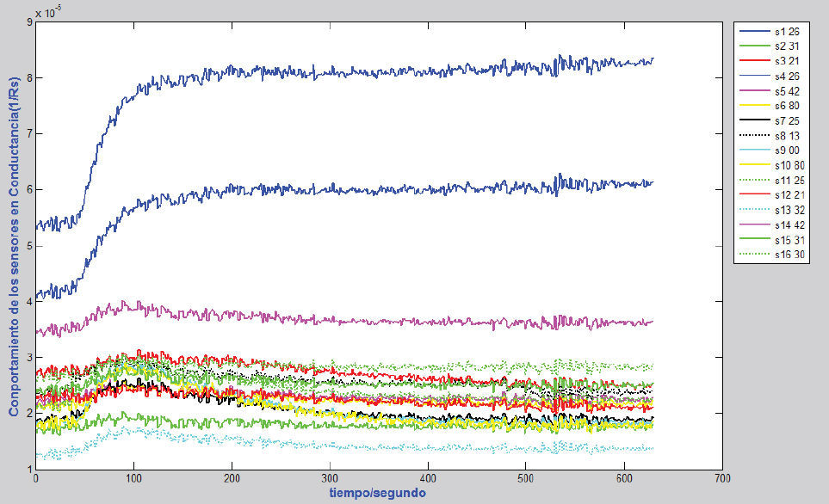Click the s14 42 legend label

(789, 225)
